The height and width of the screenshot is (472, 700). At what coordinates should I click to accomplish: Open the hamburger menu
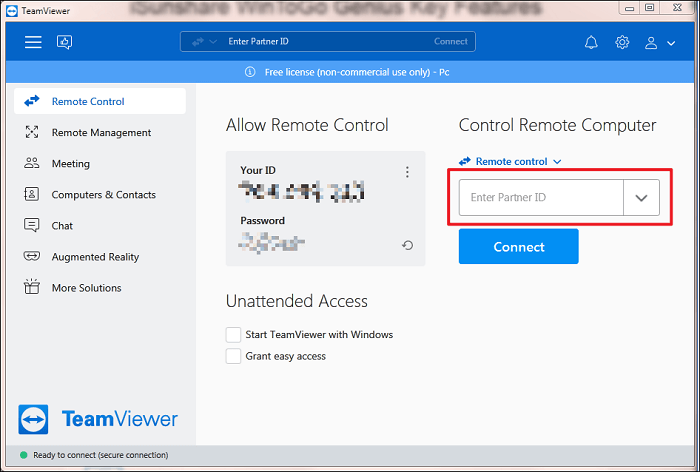33,42
